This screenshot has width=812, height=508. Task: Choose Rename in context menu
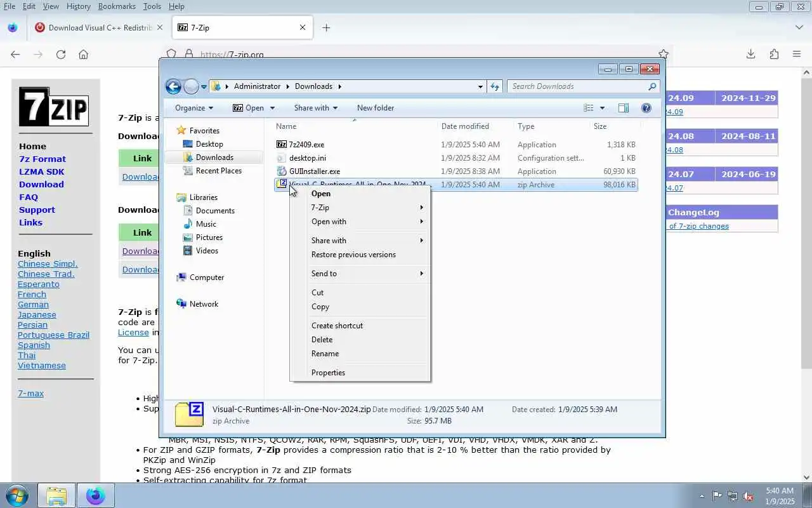[x=360, y=354]
